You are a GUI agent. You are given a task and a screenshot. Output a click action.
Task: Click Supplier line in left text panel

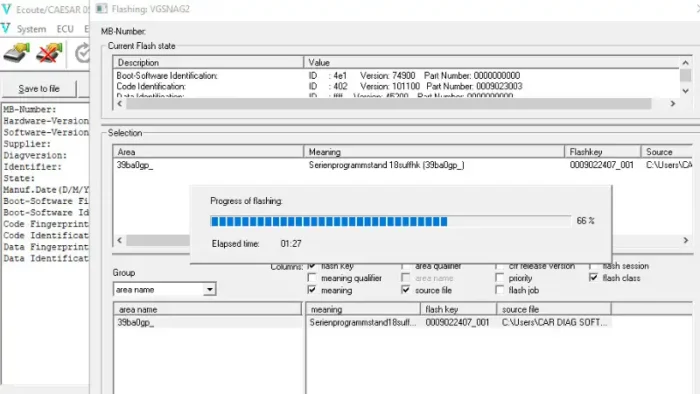27,144
